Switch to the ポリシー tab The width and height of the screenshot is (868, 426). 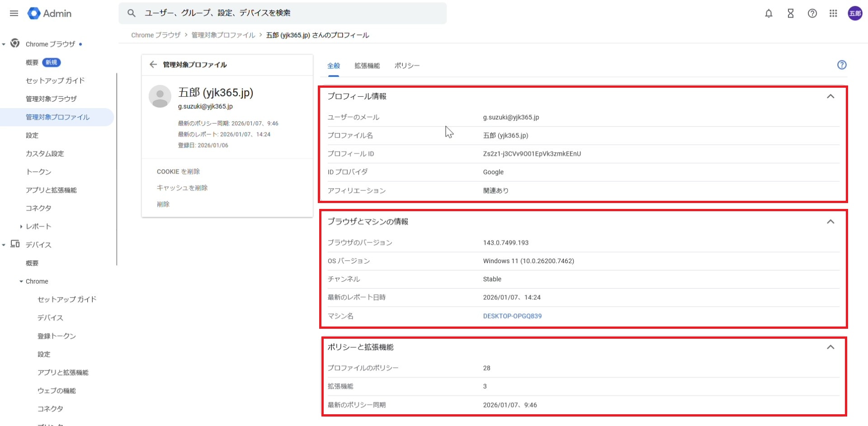pyautogui.click(x=406, y=66)
